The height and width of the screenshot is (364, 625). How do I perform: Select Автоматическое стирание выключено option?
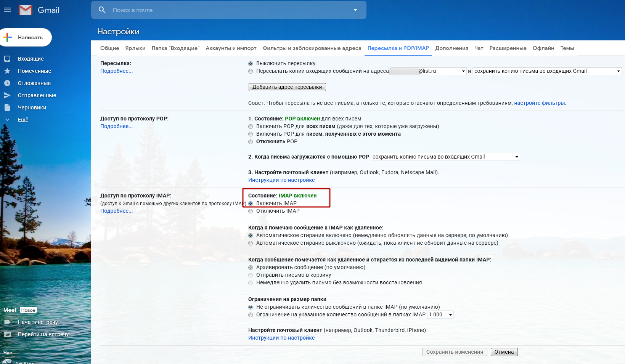tap(251, 243)
